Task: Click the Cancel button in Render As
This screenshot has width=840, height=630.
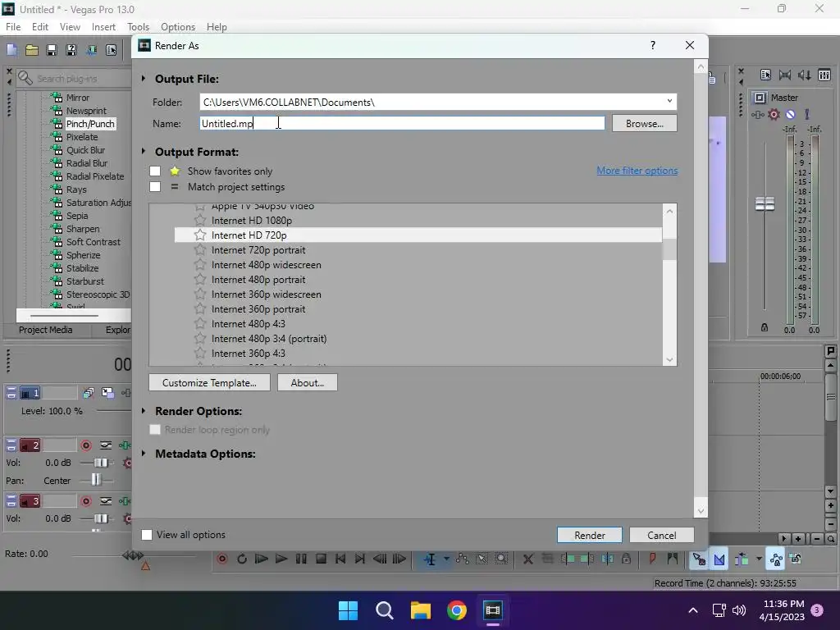Action: click(x=662, y=535)
